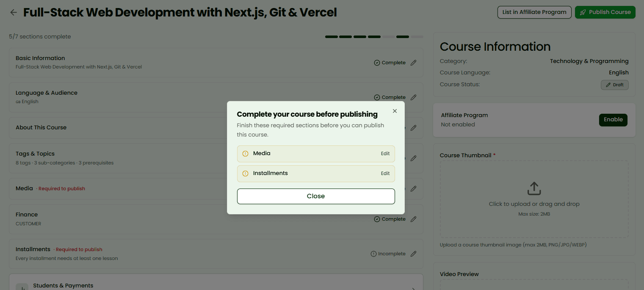Open the Media row in the dialog

316,154
